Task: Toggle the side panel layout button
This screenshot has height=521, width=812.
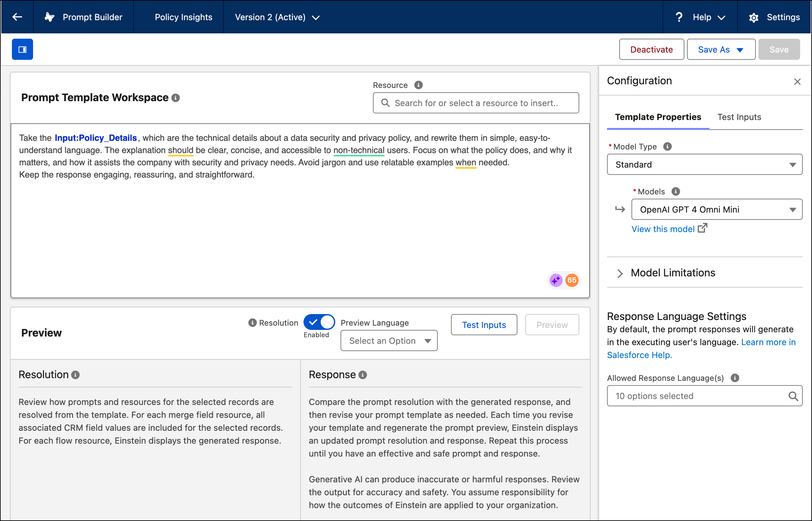Action: point(22,49)
